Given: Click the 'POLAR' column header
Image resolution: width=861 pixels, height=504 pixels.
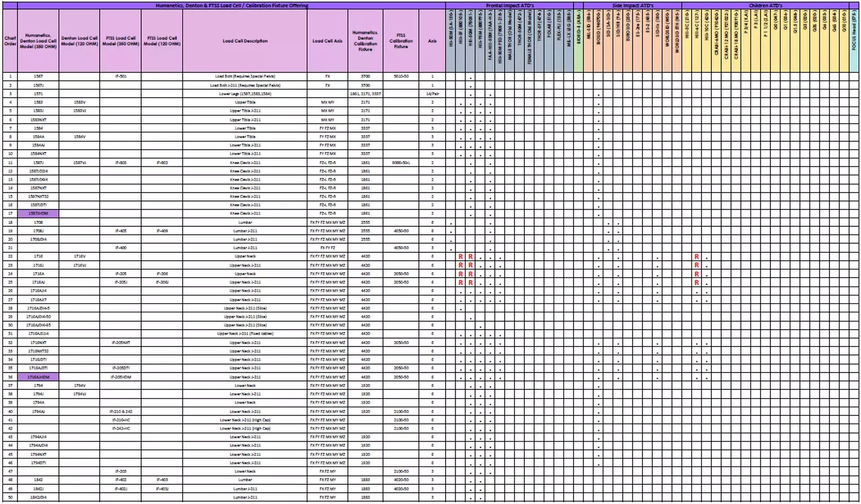Looking at the screenshot, I should 549,41.
